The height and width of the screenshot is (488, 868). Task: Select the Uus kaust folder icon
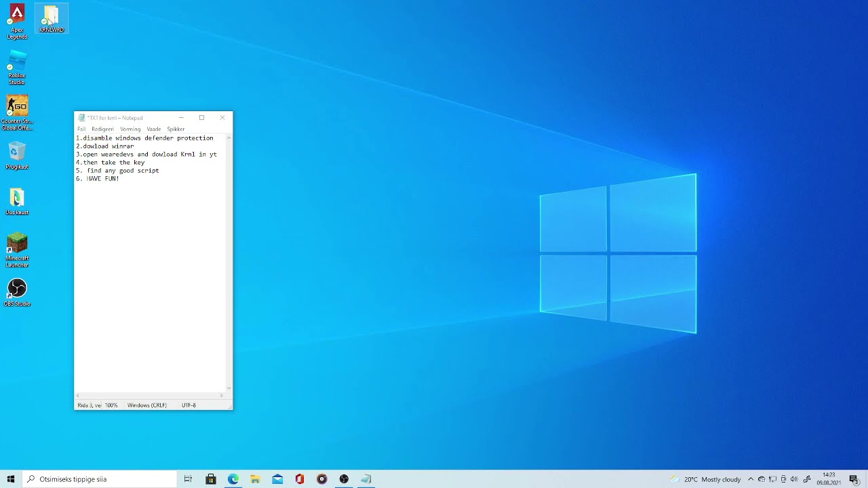coord(17,201)
